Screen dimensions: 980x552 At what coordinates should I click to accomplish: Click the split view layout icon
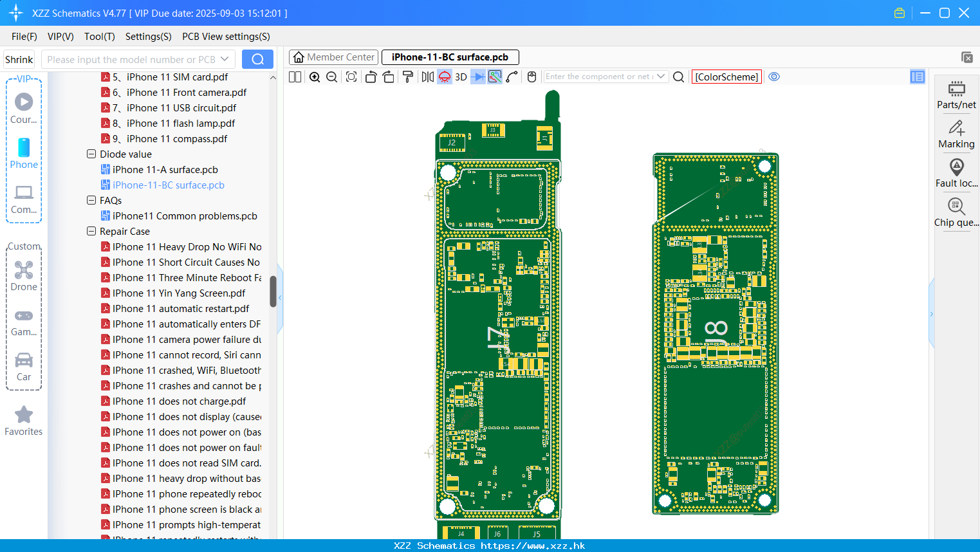[295, 77]
